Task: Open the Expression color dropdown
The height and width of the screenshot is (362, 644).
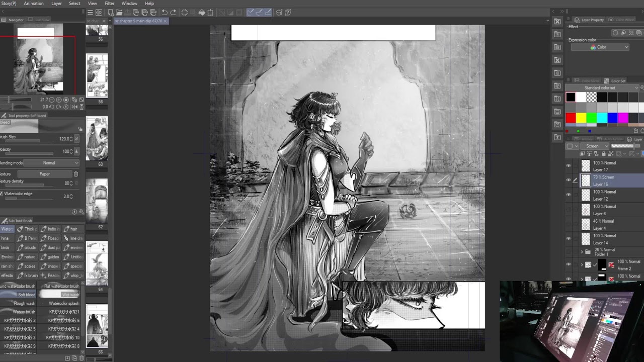Action: pos(600,47)
